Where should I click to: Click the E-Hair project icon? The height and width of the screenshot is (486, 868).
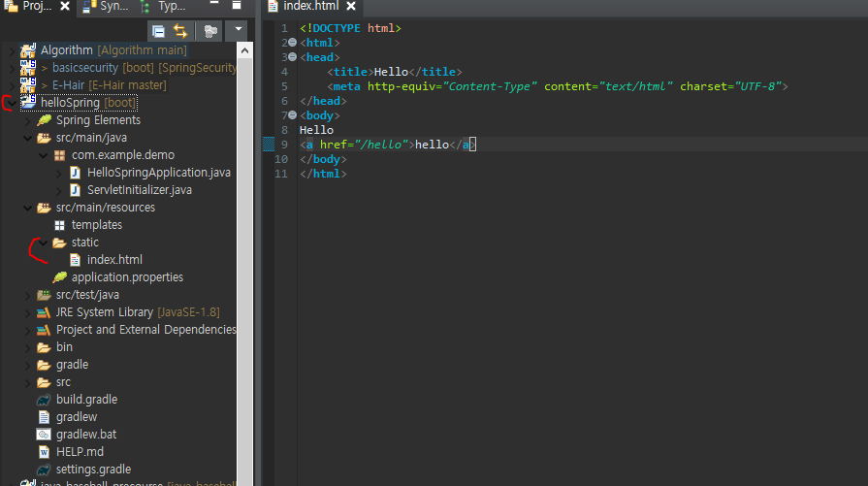pos(28,85)
